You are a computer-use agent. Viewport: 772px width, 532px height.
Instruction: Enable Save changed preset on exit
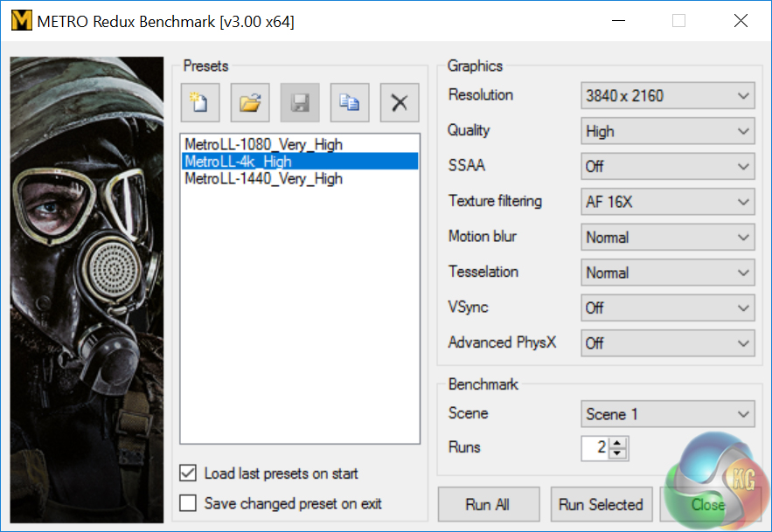[188, 503]
